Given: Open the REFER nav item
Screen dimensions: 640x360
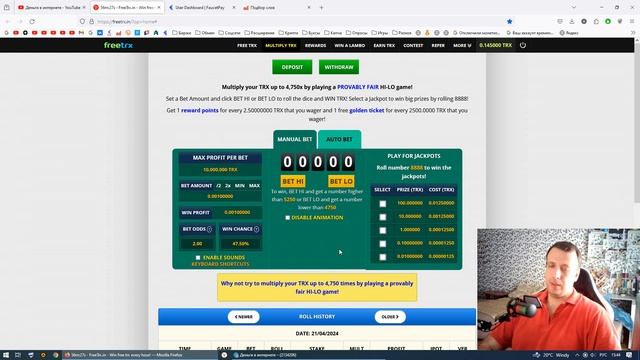Looking at the screenshot, I should pyautogui.click(x=438, y=45).
